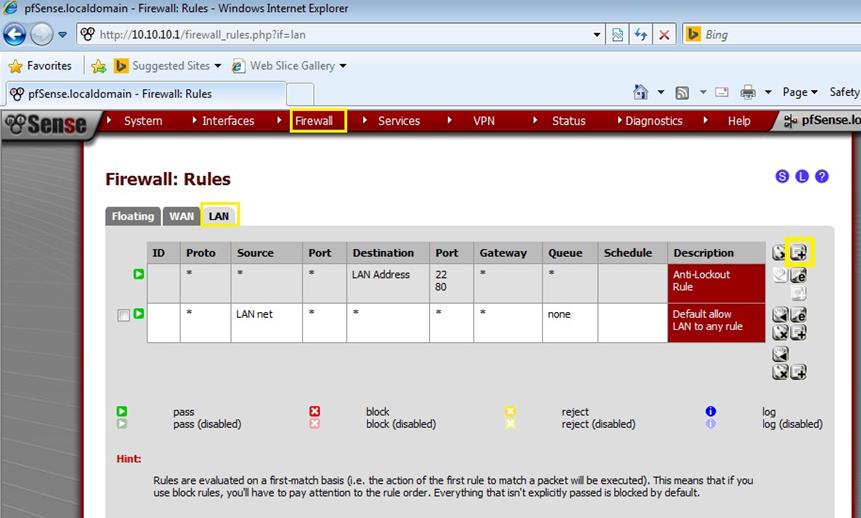Go back with the browser Back arrow
The image size is (861, 518).
coord(14,35)
